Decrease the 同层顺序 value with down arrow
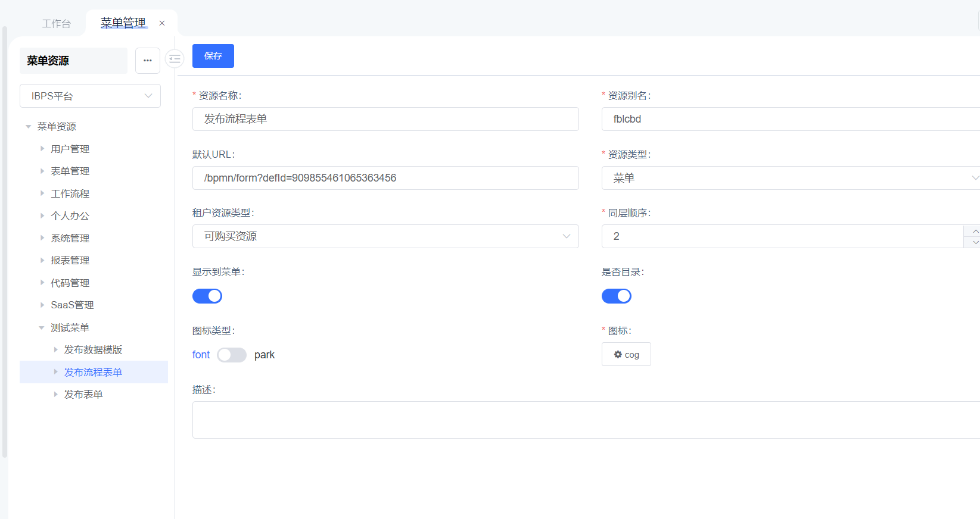The width and height of the screenshot is (980, 519). pos(973,242)
